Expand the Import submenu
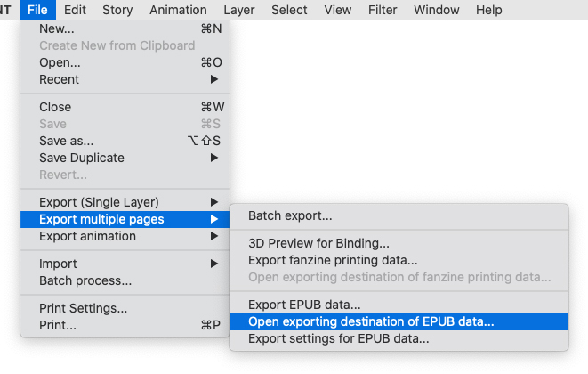The width and height of the screenshot is (588, 374). click(x=58, y=264)
